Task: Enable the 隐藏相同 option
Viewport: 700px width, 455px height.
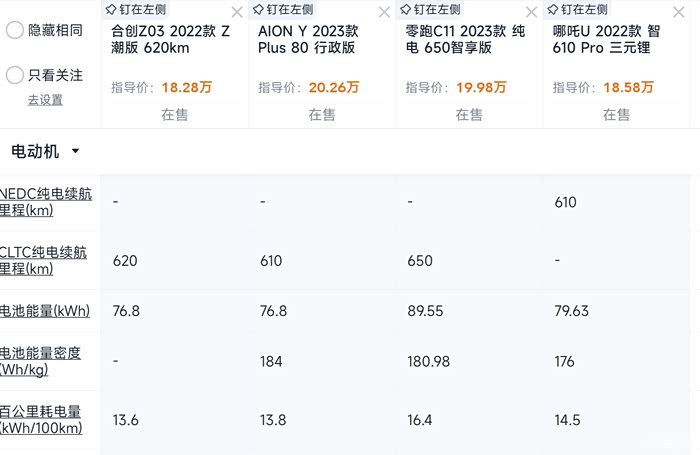Action: pyautogui.click(x=15, y=30)
